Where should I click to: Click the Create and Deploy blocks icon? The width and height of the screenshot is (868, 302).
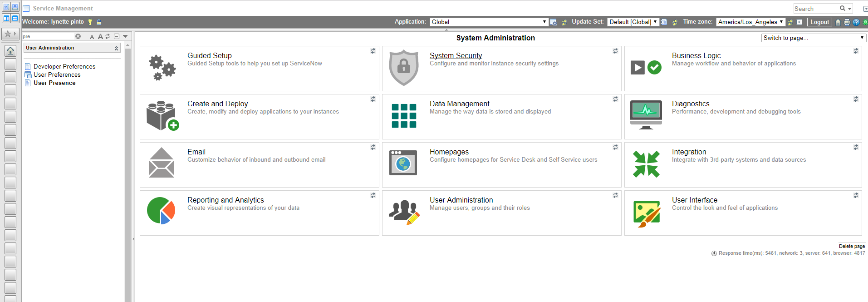point(162,116)
